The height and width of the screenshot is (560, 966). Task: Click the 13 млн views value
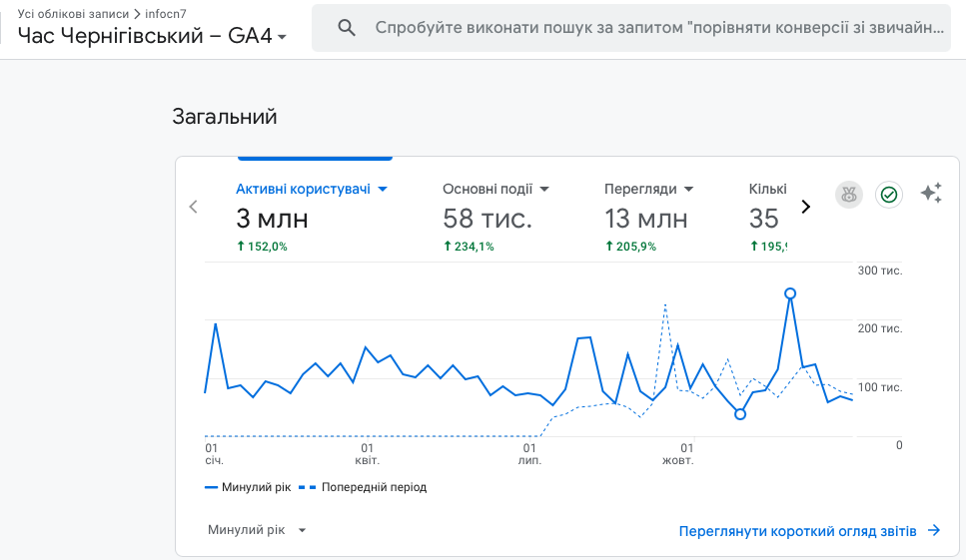645,219
